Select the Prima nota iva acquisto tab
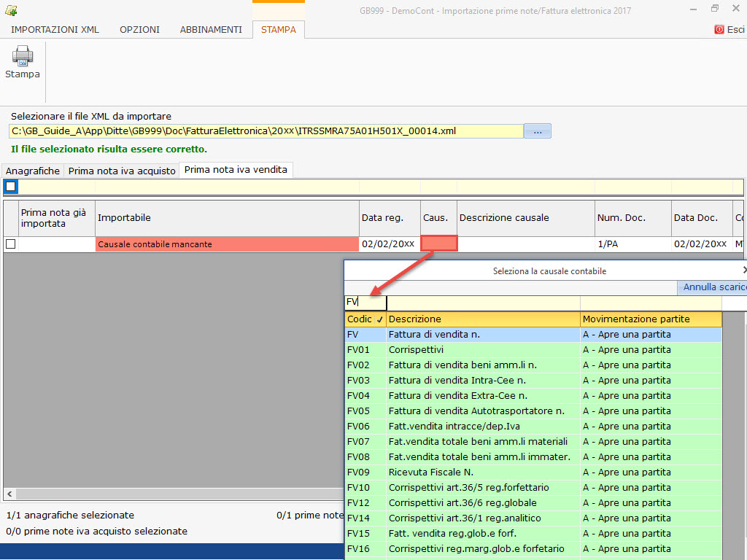 point(122,171)
